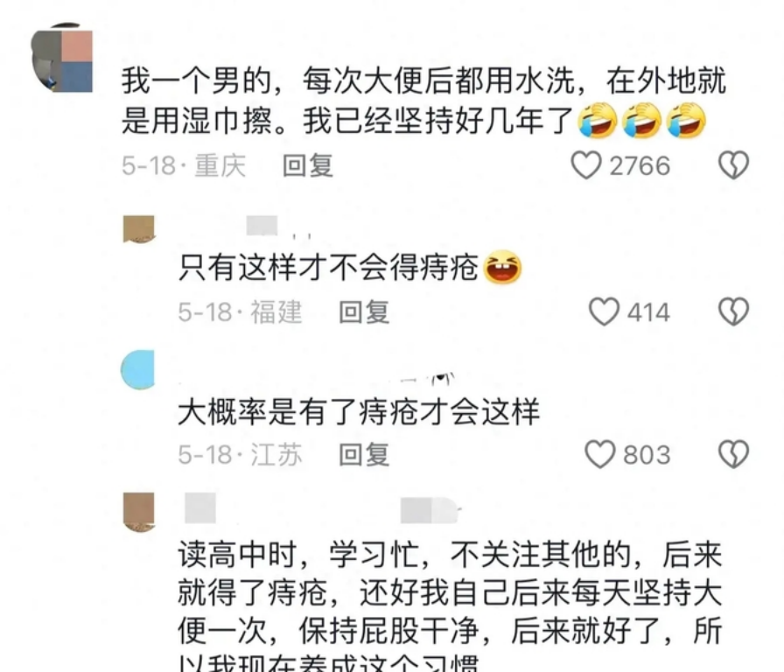Dislike the reply from 江苏

[733, 454]
